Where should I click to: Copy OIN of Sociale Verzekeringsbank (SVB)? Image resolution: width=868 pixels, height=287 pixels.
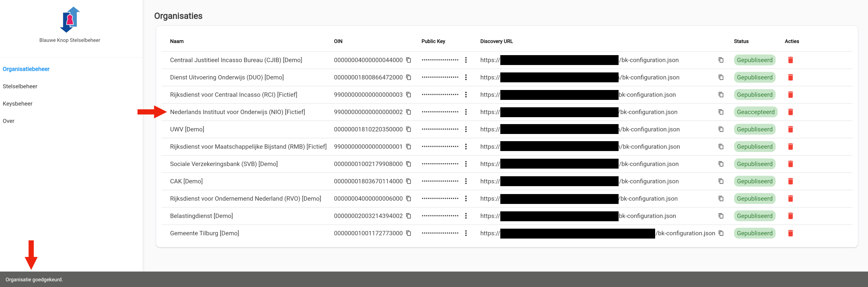coord(408,164)
